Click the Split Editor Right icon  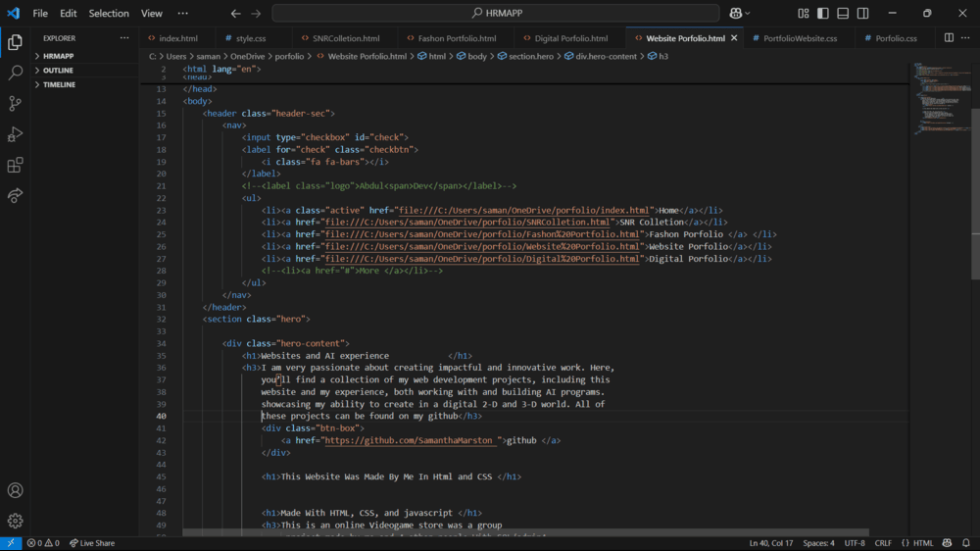pyautogui.click(x=948, y=38)
